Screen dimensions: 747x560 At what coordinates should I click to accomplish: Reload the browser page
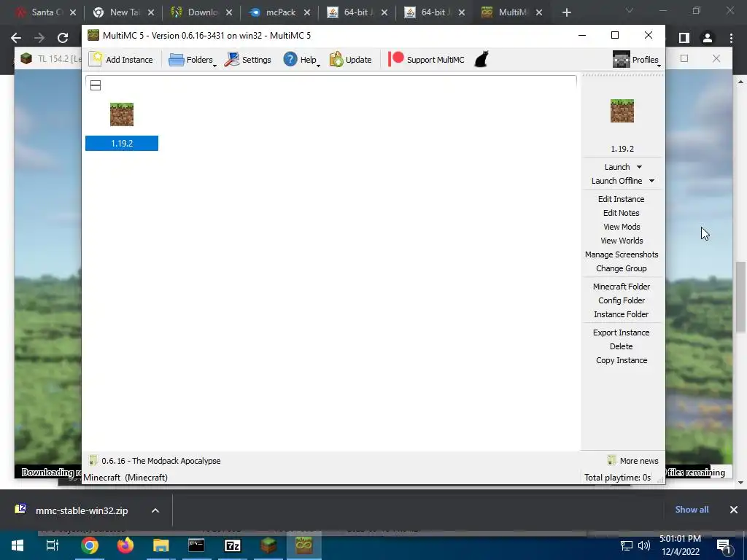[63, 38]
